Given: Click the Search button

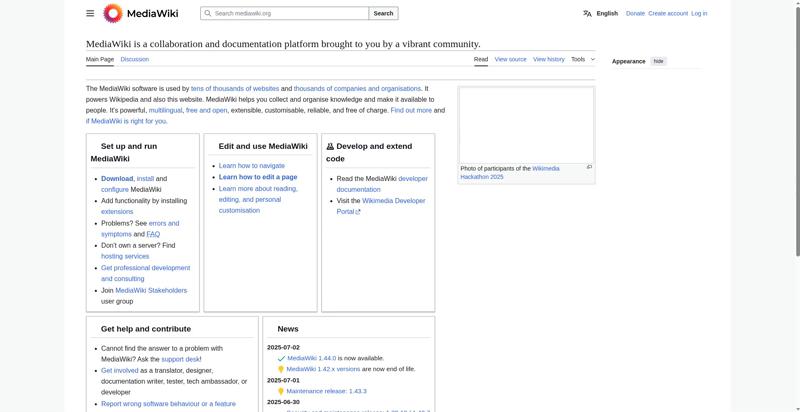Looking at the screenshot, I should [383, 13].
